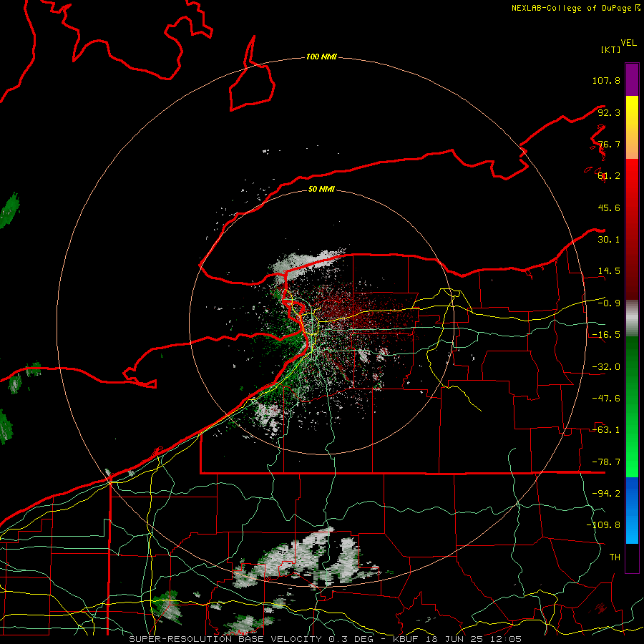Viewport: 644px width, 644px height.
Task: Click the -109.8 velocity scale value
Action: 603,525
